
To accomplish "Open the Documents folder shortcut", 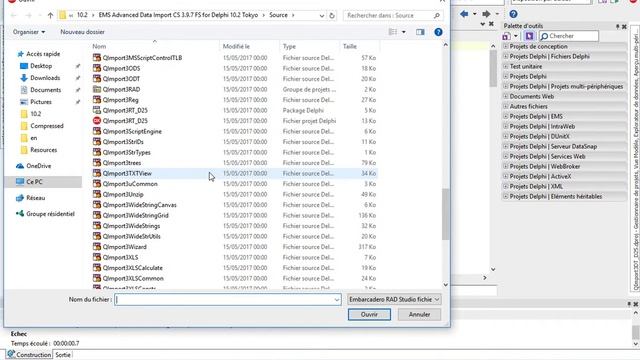I will coord(45,90).
